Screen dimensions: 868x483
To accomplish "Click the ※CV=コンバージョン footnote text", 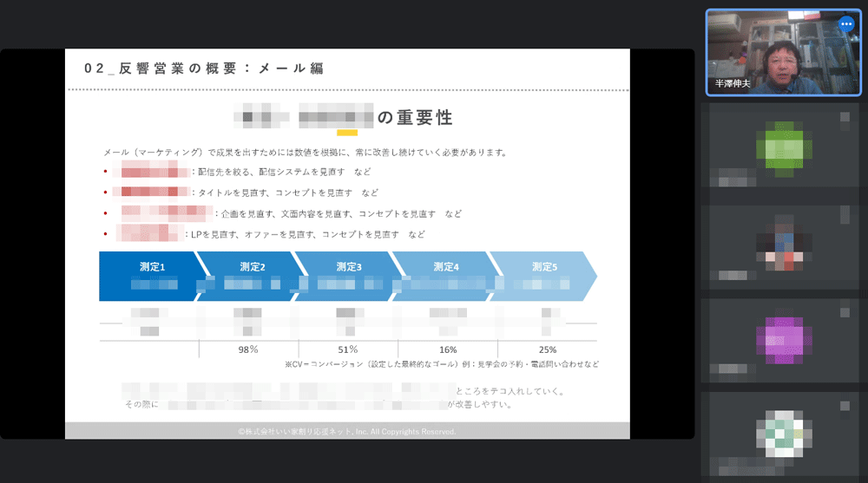I will [x=441, y=364].
